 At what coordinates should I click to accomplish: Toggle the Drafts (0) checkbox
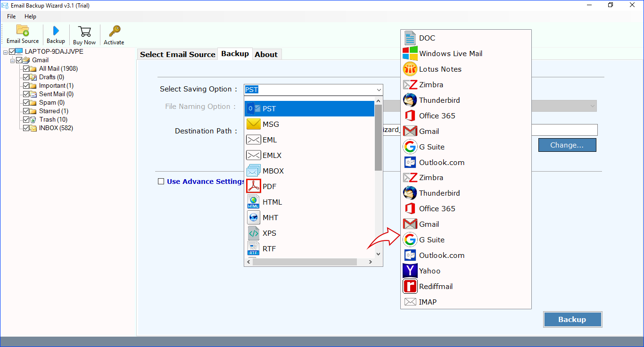26,77
